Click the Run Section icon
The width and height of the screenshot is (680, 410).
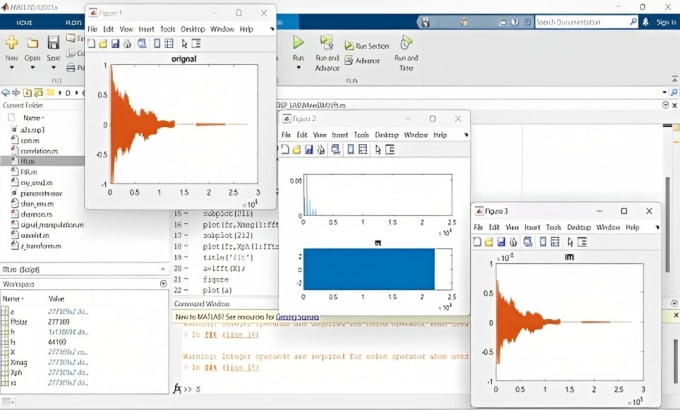(349, 46)
